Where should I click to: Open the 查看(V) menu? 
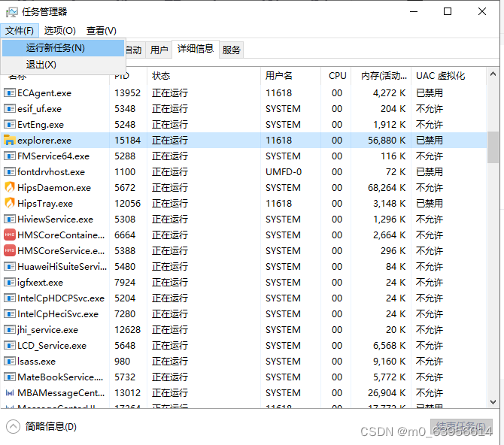click(102, 31)
